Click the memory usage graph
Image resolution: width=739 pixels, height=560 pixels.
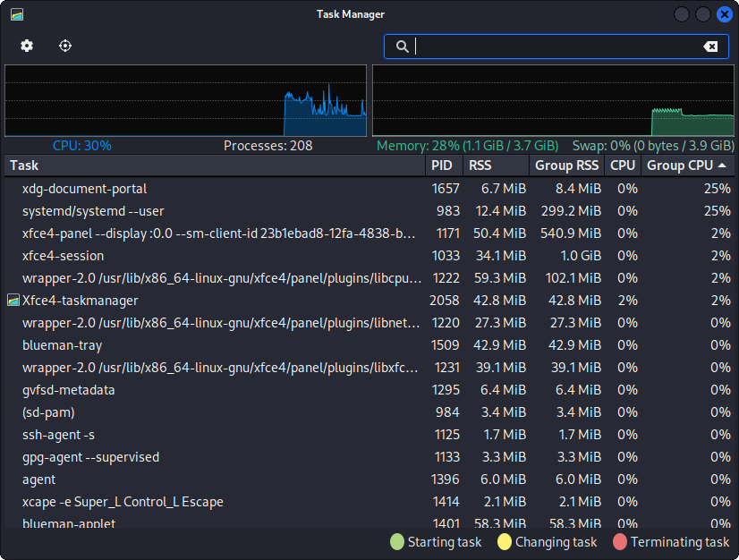553,100
